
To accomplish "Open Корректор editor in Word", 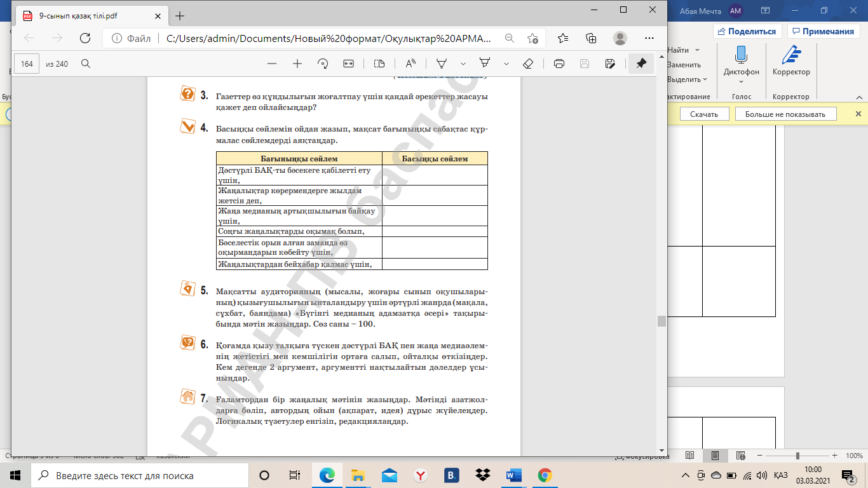I will click(x=791, y=61).
